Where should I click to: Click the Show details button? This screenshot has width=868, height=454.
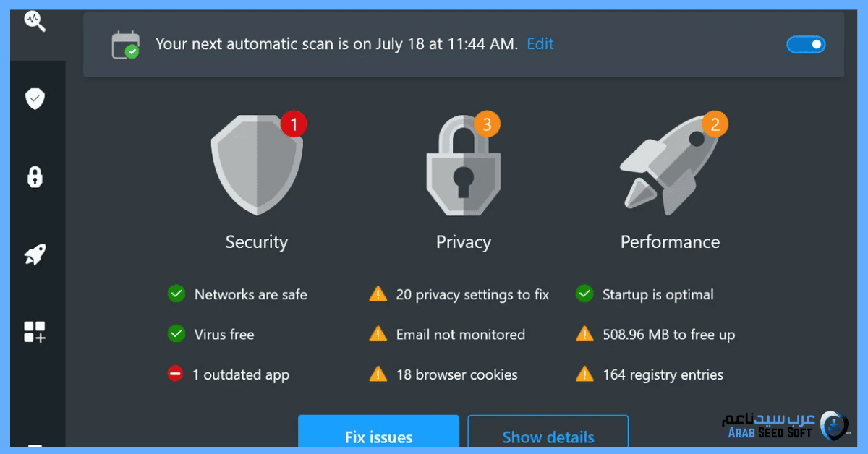[548, 436]
